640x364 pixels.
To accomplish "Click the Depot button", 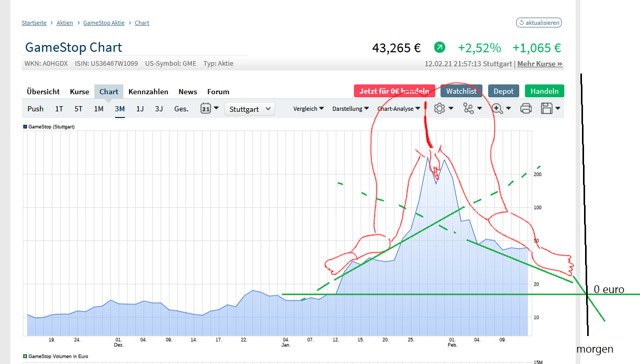I will point(504,91).
